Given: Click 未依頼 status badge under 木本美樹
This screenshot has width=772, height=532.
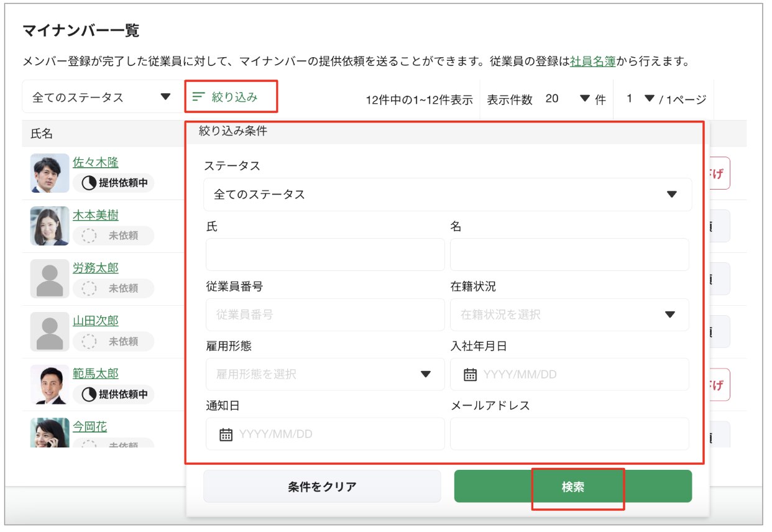Looking at the screenshot, I should (113, 236).
